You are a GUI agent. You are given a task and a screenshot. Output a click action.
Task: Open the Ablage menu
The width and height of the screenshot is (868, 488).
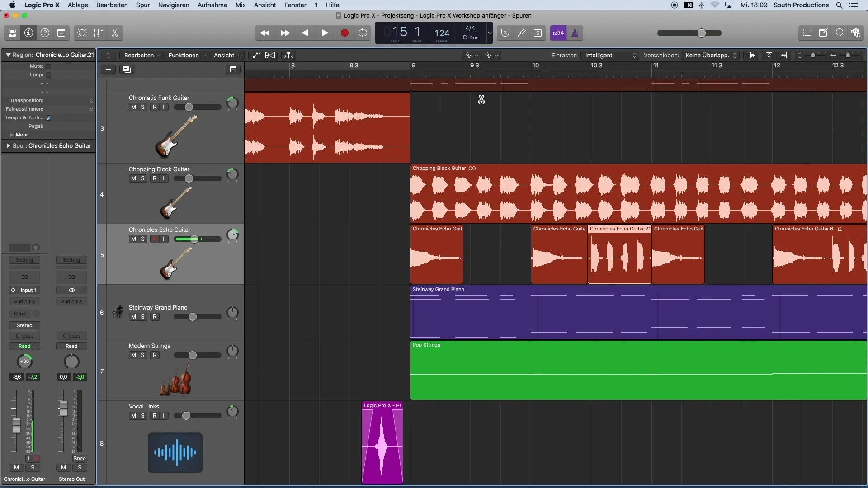78,5
